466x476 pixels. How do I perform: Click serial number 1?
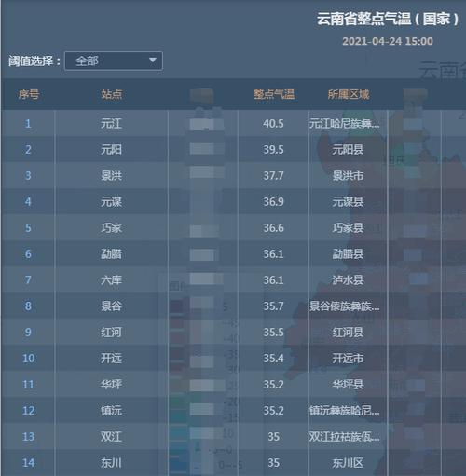tap(28, 124)
